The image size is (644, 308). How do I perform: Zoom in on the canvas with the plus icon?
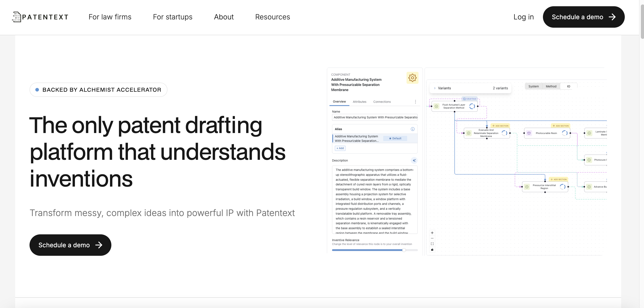432,233
